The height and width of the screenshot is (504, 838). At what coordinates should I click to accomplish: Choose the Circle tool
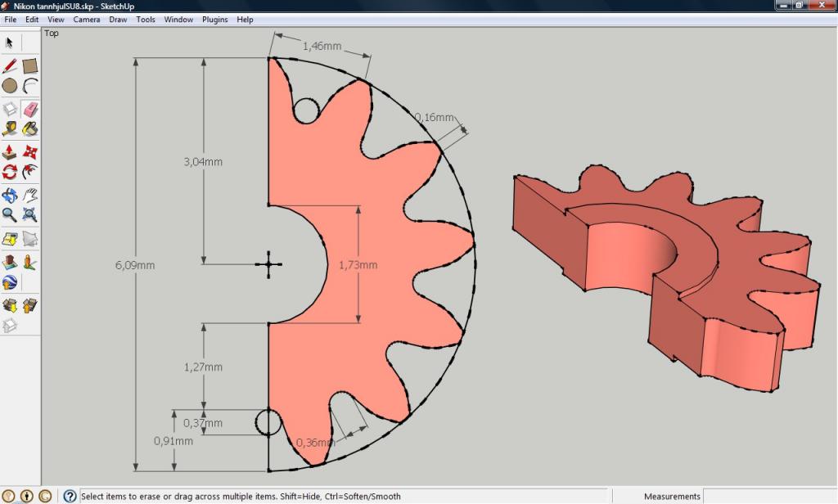pyautogui.click(x=10, y=85)
